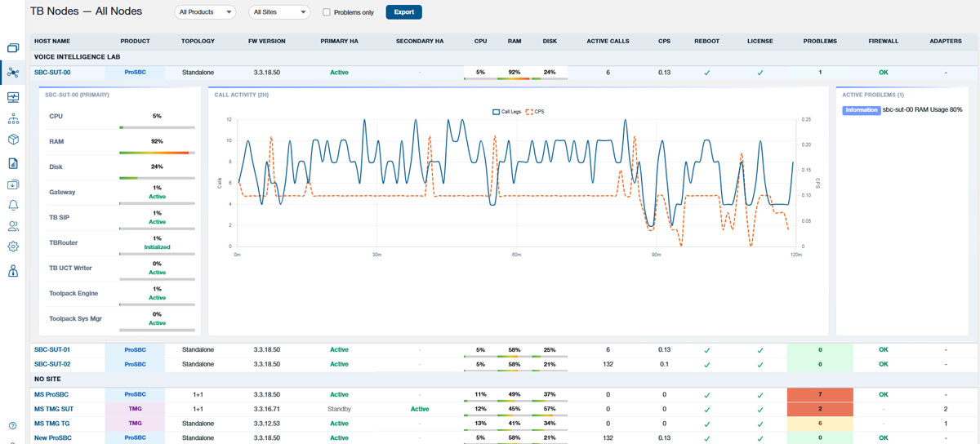Screen dimensions: 980x444
Task: Click license checkmark for MS ProSBC
Action: (x=759, y=394)
